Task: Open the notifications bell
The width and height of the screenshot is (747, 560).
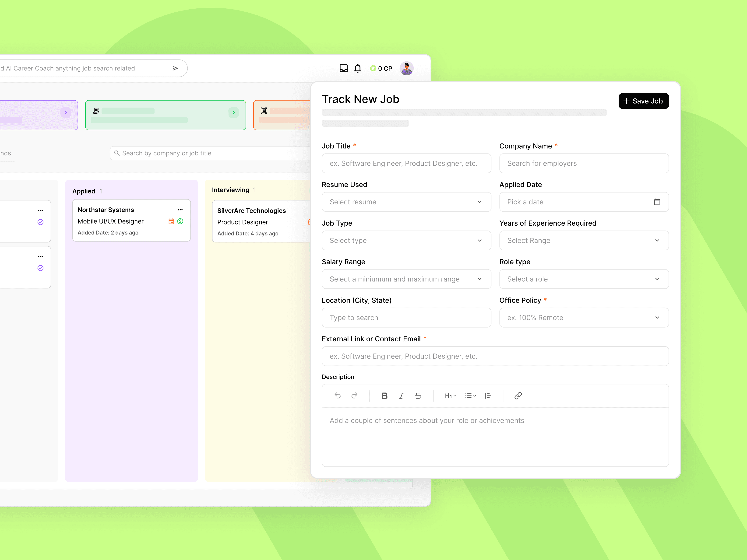Action: (358, 69)
